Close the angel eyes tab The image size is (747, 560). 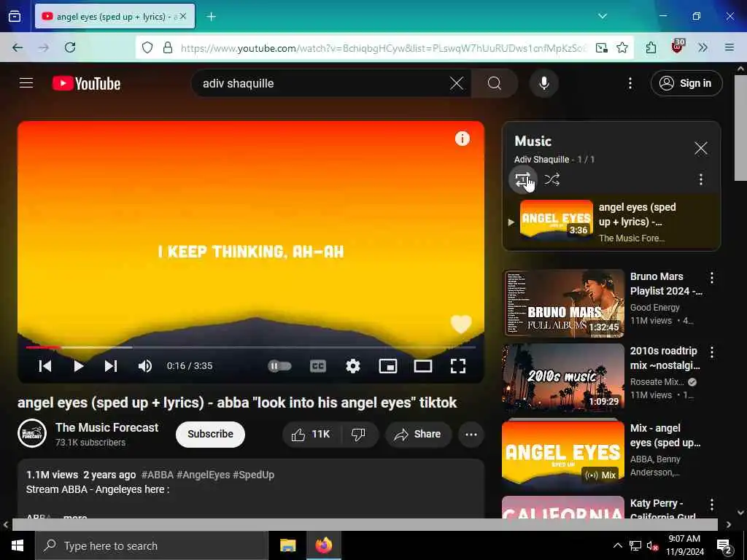point(183,16)
